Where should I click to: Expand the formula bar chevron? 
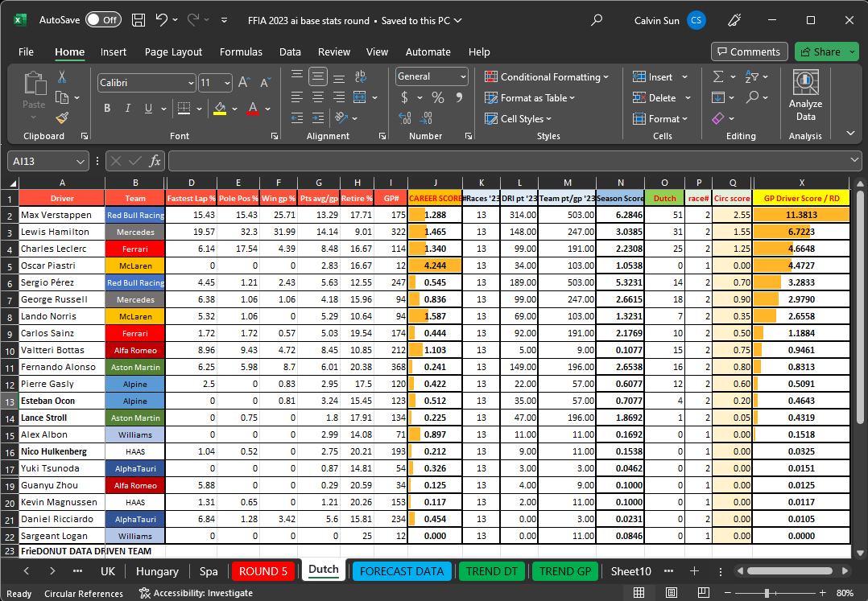[855, 160]
